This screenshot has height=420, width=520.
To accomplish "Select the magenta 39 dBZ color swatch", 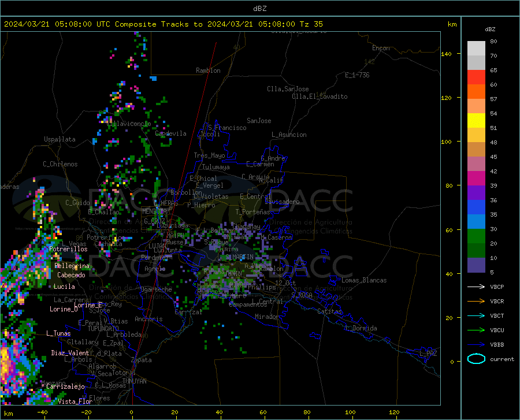I will 476,179.
